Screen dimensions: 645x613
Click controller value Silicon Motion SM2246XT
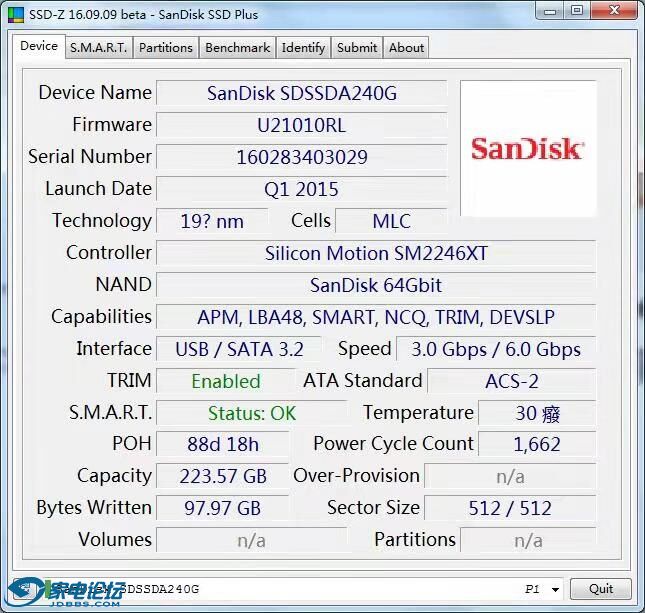click(376, 253)
